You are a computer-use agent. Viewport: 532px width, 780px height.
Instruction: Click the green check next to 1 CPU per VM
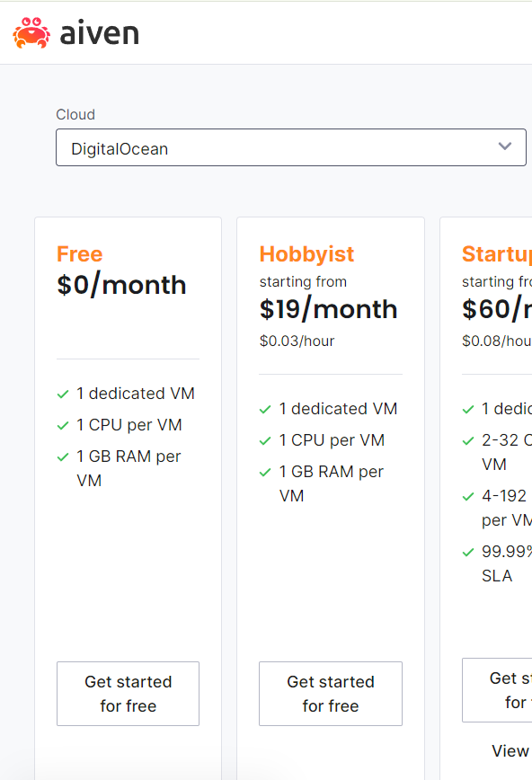(63, 424)
